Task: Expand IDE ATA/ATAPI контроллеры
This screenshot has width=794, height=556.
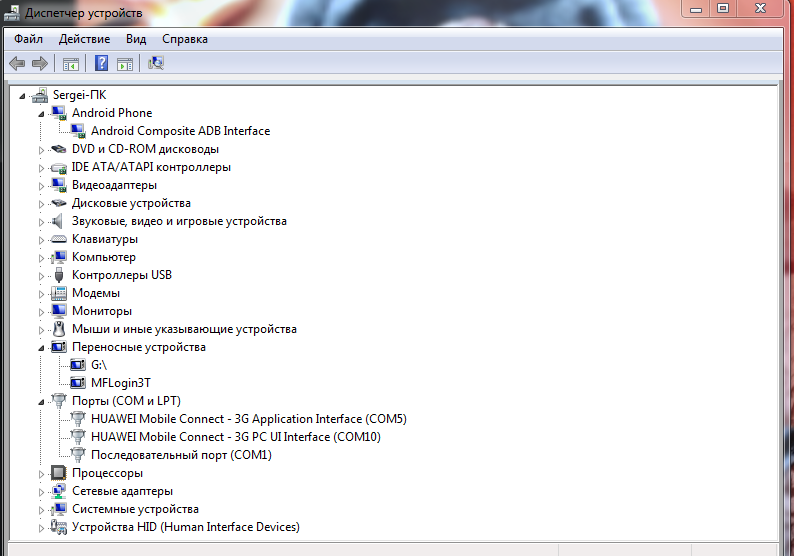Action: 42,168
